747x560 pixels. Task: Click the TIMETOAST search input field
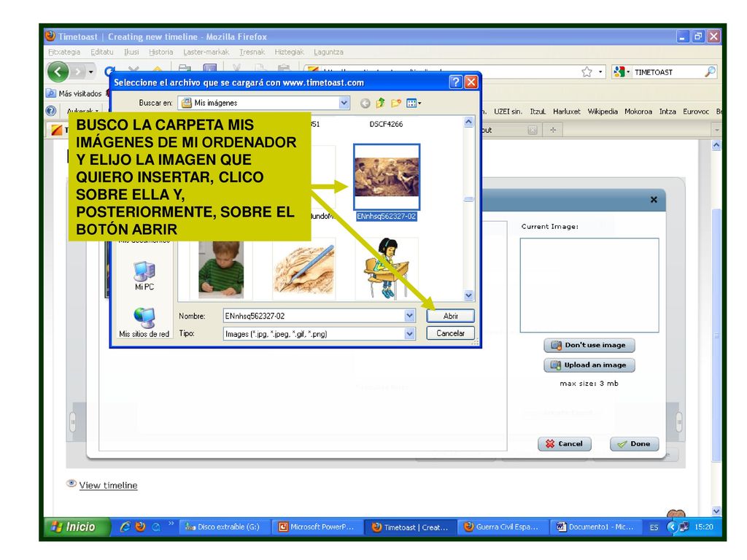(x=667, y=72)
